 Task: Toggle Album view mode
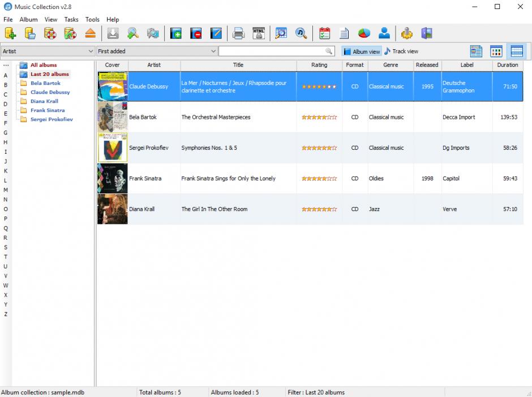click(x=362, y=51)
